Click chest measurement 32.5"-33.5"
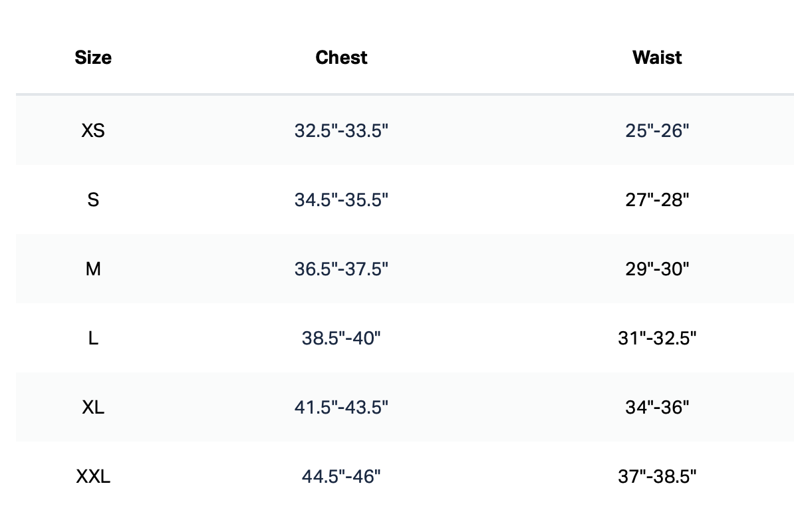Screen dimensions: 794x532 [341, 130]
